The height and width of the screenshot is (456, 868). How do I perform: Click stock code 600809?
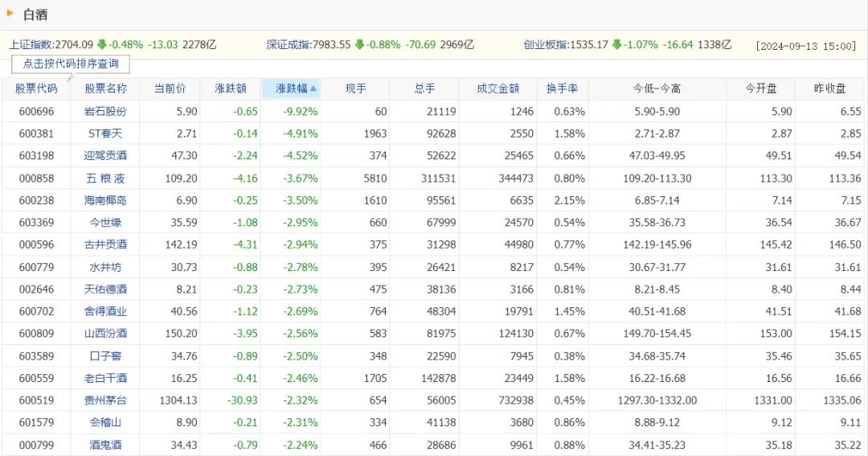coord(36,334)
